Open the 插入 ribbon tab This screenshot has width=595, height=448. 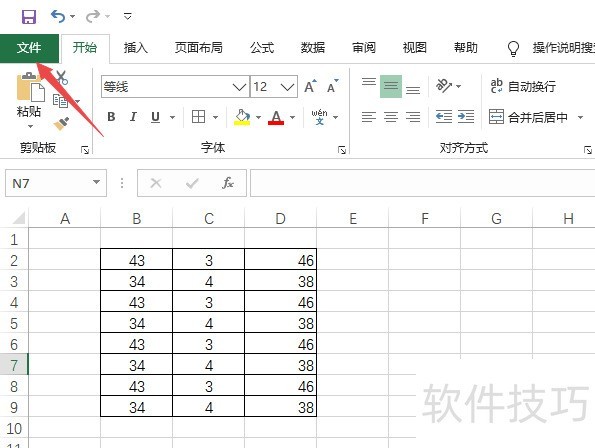[x=135, y=48]
